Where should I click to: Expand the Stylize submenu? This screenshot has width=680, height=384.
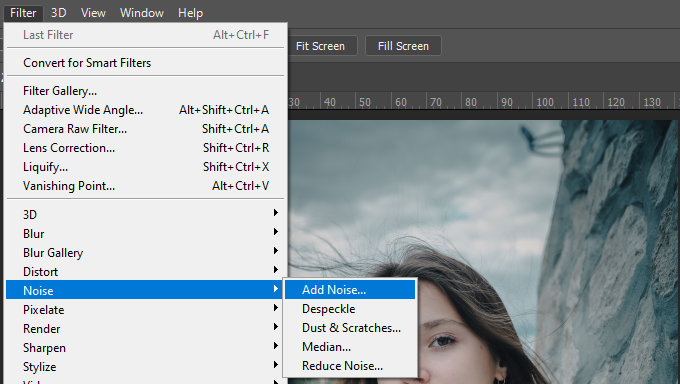[x=145, y=367]
